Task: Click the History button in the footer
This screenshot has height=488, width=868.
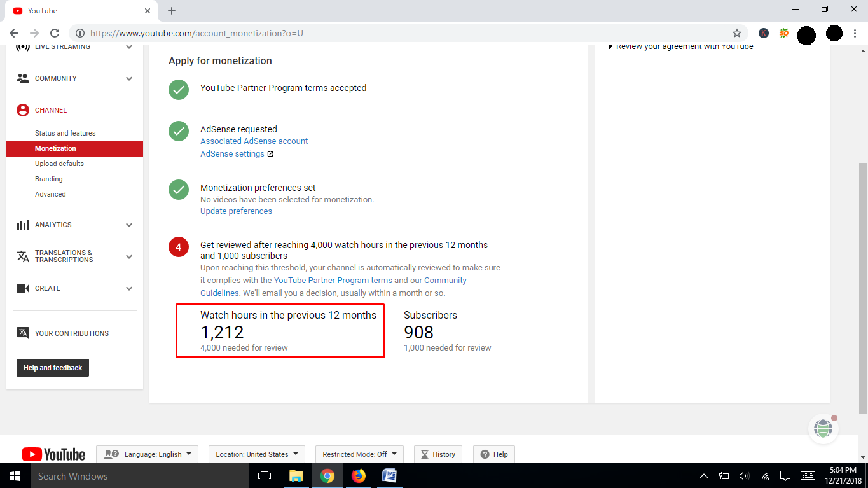Action: [438, 454]
